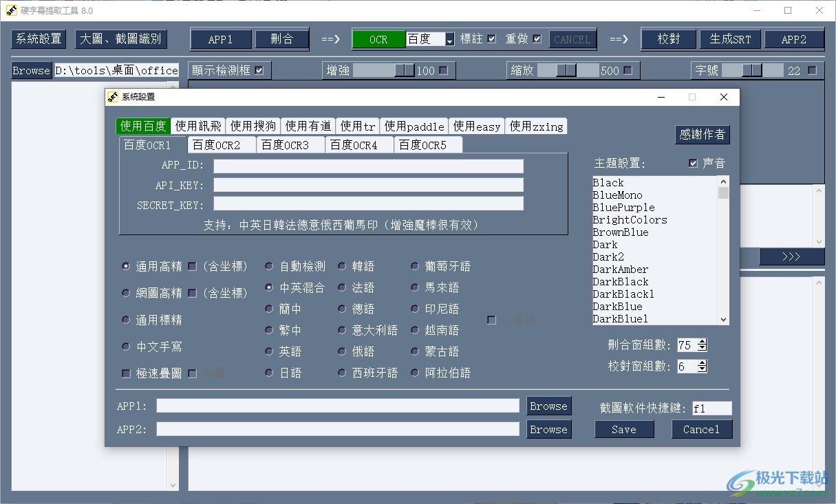Switch to the 使用paddle tab
This screenshot has height=504, width=836.
point(414,126)
